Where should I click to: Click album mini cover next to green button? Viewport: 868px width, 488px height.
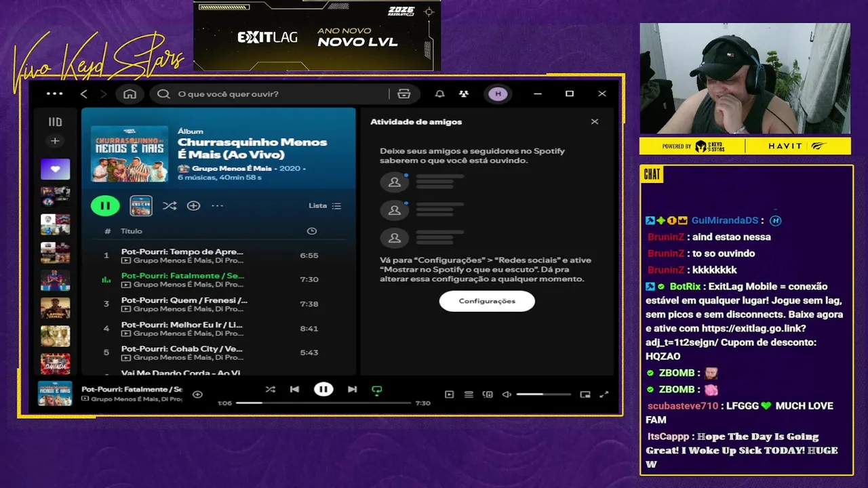pos(141,205)
